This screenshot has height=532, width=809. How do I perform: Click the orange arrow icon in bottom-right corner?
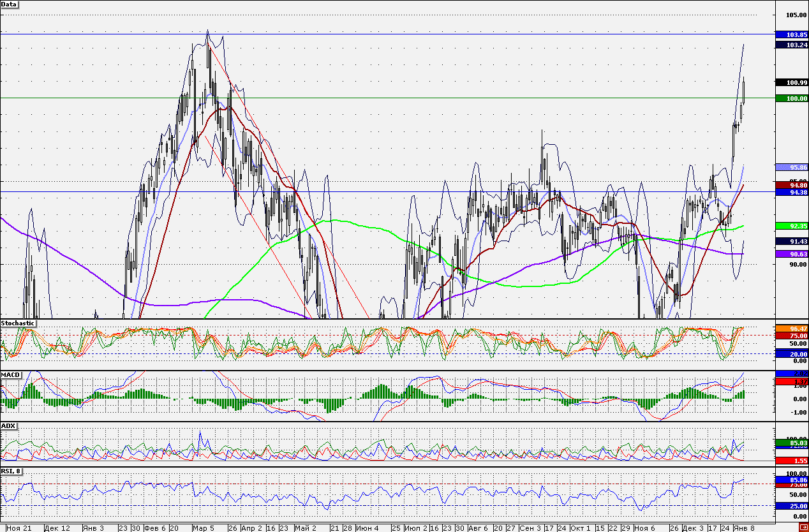pos(803,527)
